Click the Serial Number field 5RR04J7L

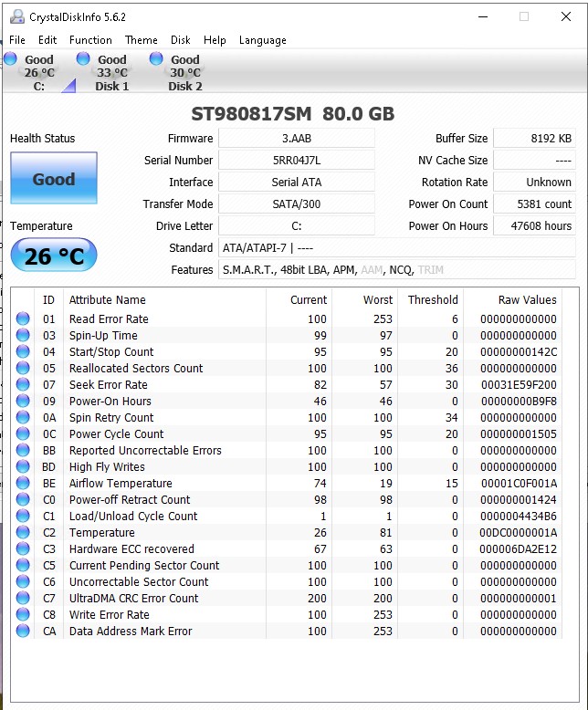coord(296,160)
